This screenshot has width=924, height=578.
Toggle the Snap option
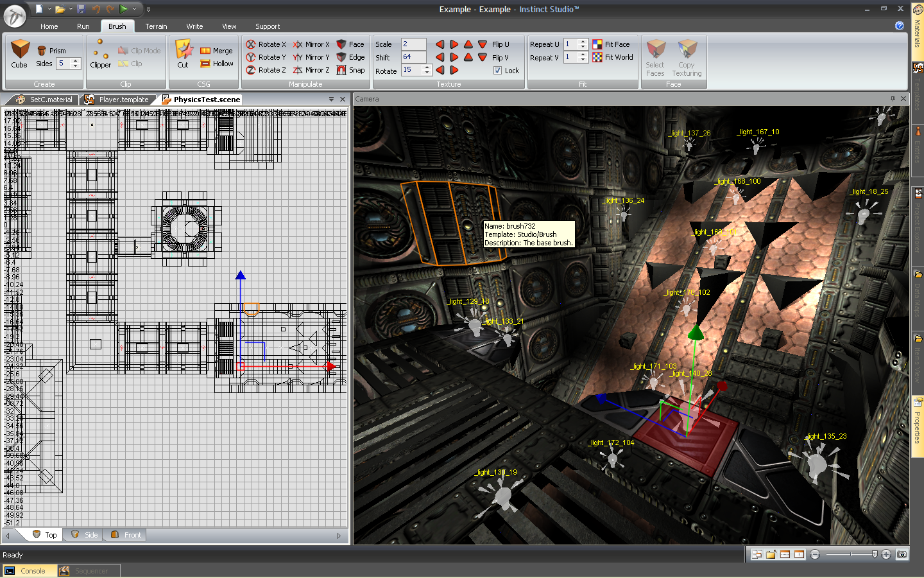click(350, 70)
